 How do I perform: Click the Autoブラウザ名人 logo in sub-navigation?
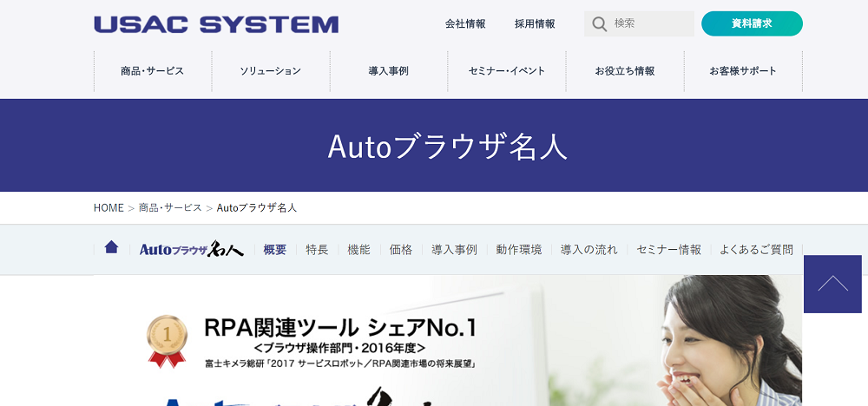[192, 250]
